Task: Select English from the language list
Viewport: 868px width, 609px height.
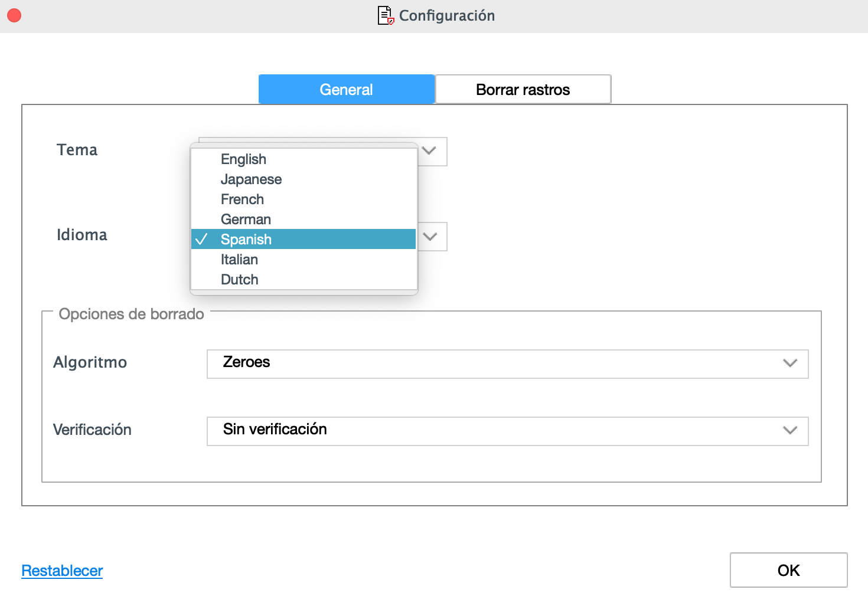Action: pyautogui.click(x=304, y=159)
